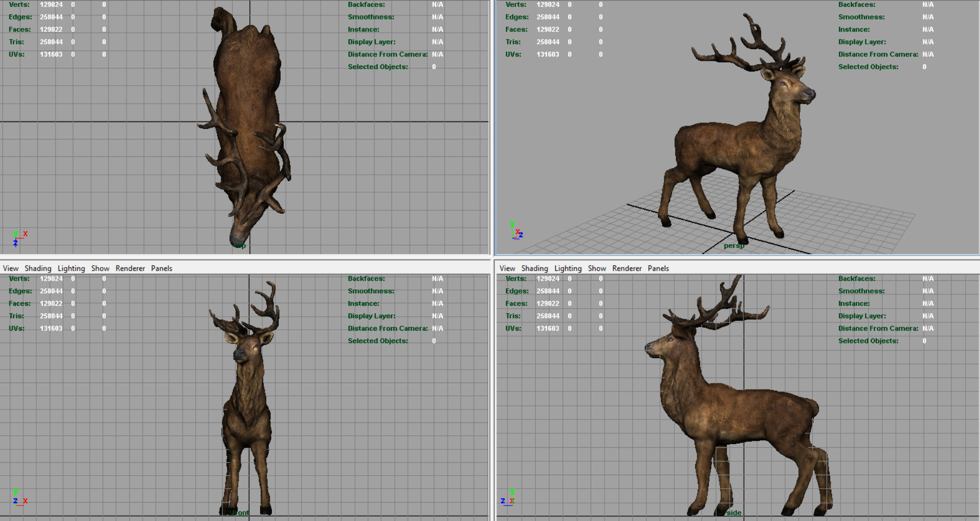
Task: Click 'UVs:' label in front view HUD
Action: (x=16, y=328)
